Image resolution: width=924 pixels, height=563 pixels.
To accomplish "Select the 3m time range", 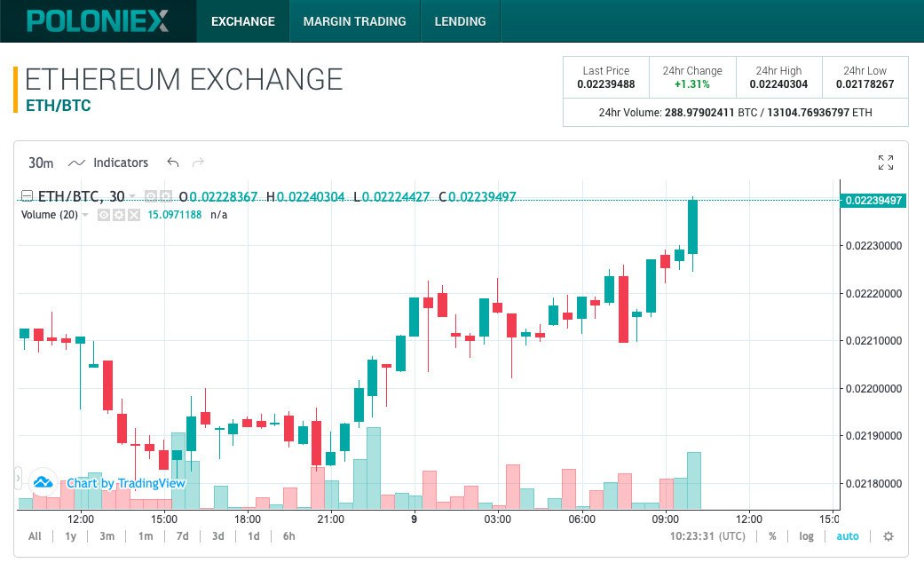I will [x=107, y=536].
